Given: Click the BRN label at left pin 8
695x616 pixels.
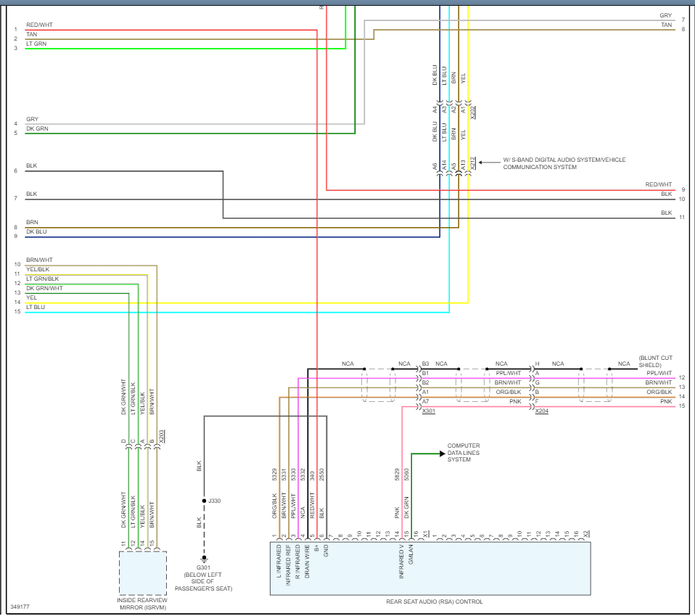Looking at the screenshot, I should [32, 222].
